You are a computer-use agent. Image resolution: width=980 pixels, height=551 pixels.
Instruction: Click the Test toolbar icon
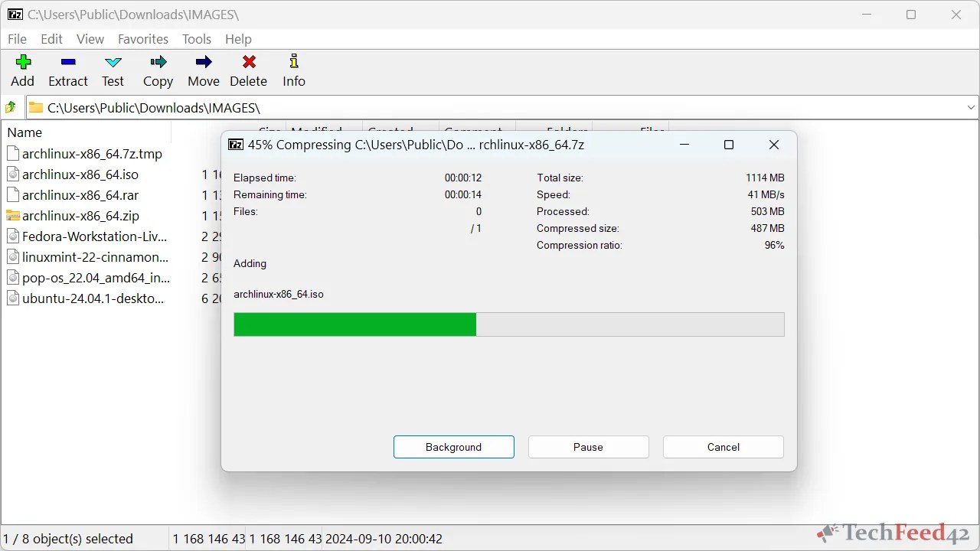coord(113,62)
